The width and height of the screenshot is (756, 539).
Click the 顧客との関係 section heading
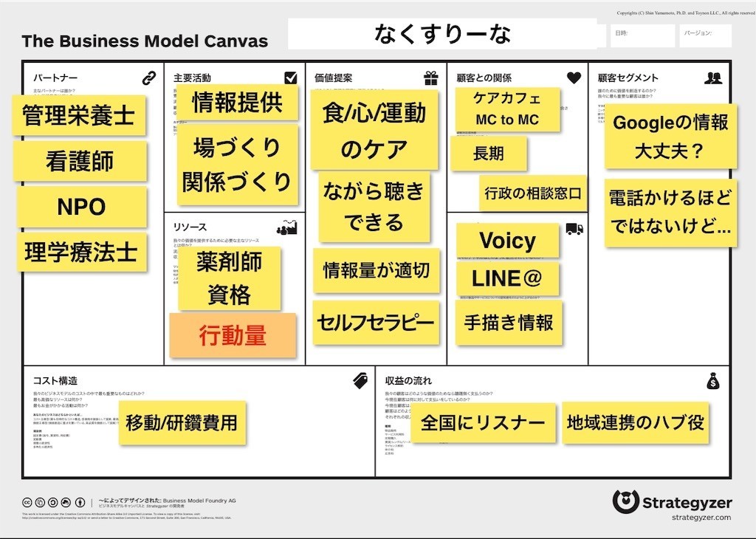click(484, 78)
